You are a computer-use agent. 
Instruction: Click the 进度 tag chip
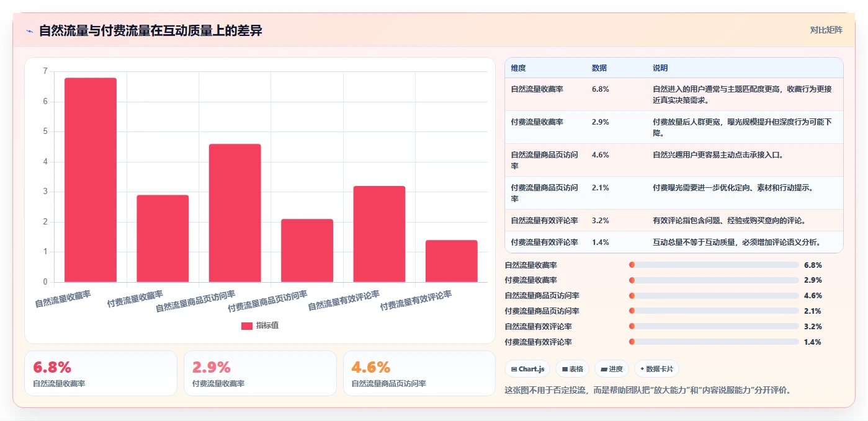click(x=611, y=369)
